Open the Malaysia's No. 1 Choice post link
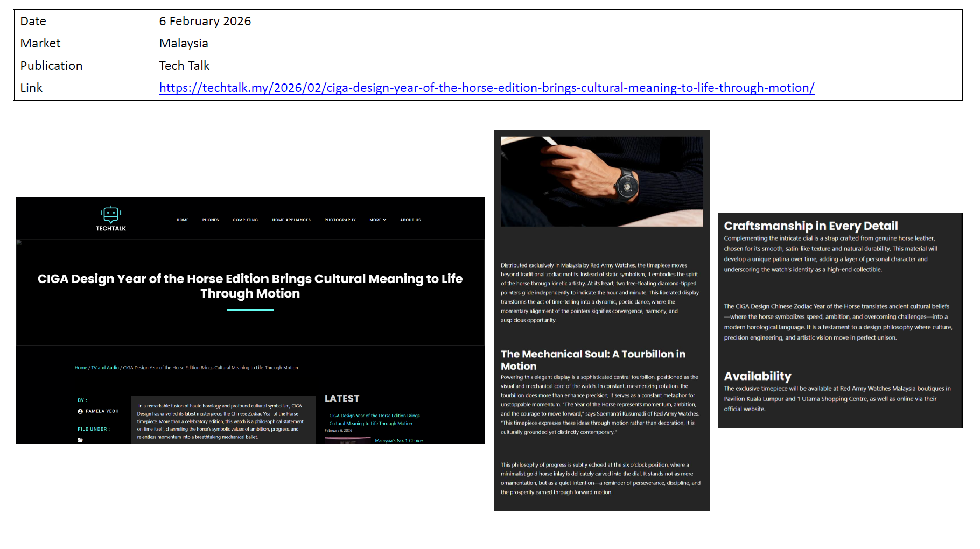Screen dimensions: 980x549 (x=399, y=440)
